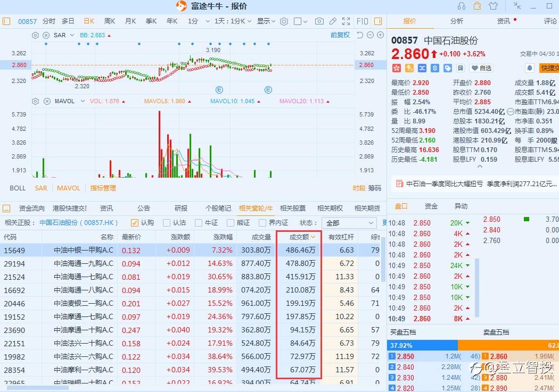The width and height of the screenshot is (559, 392).
Task: Enable the 熊证 bear checkbox
Action: pyautogui.click(x=231, y=223)
